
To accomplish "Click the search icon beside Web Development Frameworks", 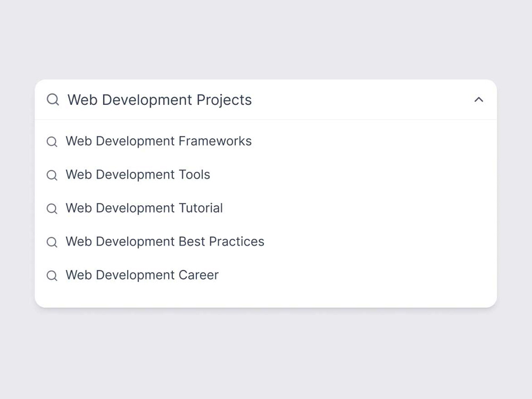I will click(52, 142).
